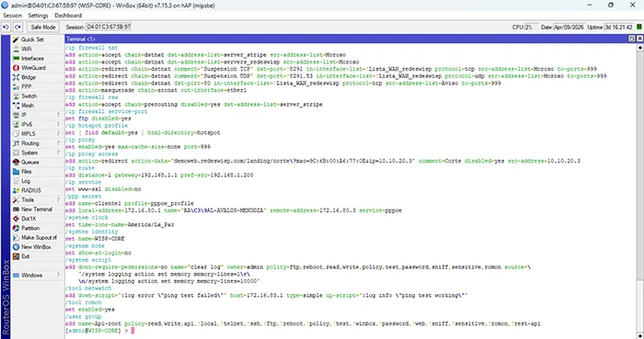Click the '/system script' line
This screenshot has width=644, height=339.
(x=88, y=260)
